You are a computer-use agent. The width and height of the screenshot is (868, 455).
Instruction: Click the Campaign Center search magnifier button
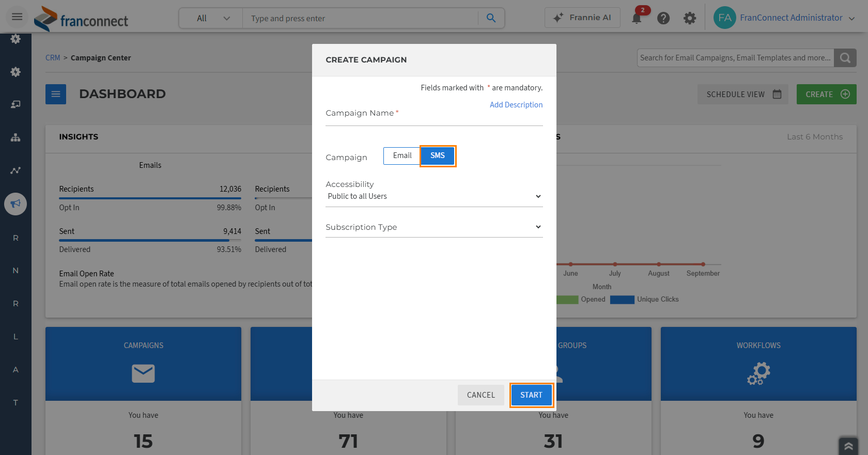(x=845, y=58)
